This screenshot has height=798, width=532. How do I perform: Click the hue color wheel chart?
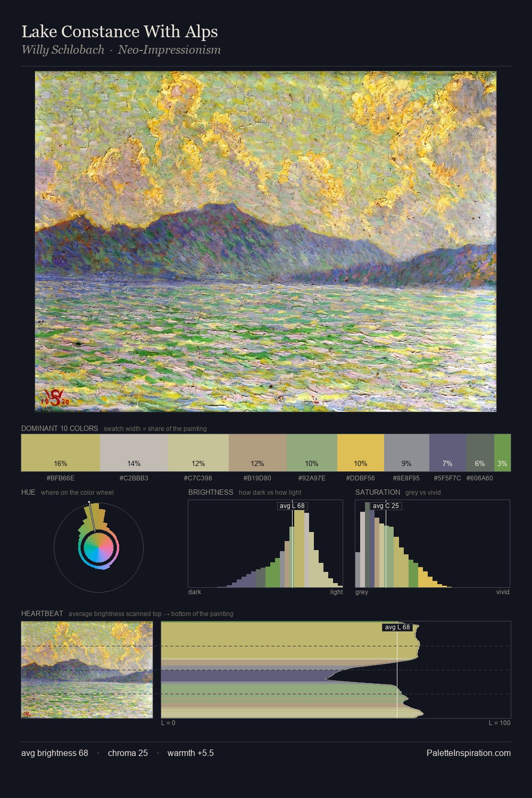coord(98,547)
